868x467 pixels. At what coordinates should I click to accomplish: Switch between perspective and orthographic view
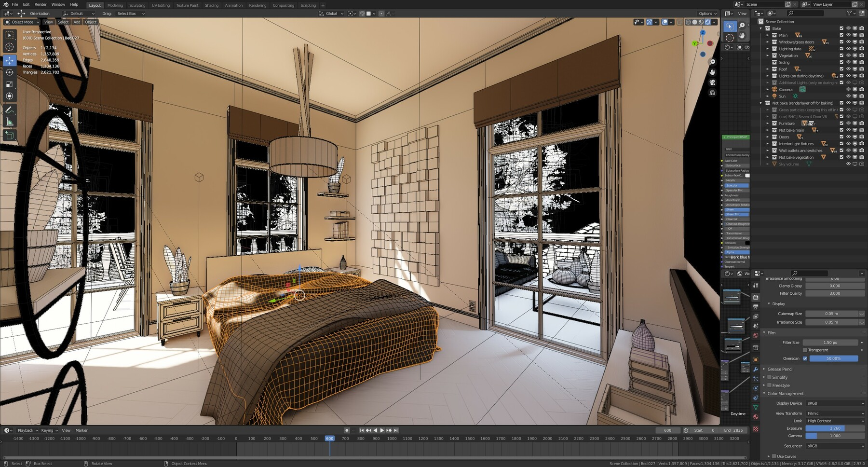[712, 93]
